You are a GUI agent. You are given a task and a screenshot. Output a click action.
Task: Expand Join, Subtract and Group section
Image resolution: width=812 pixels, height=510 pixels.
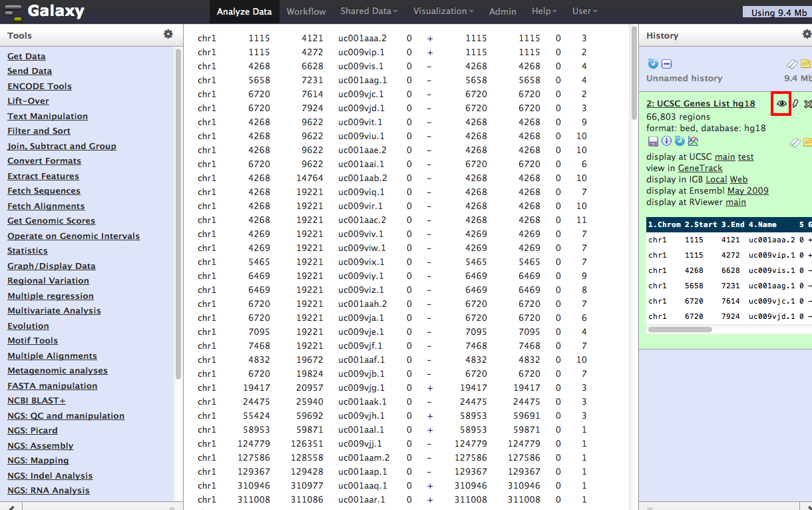click(x=62, y=146)
